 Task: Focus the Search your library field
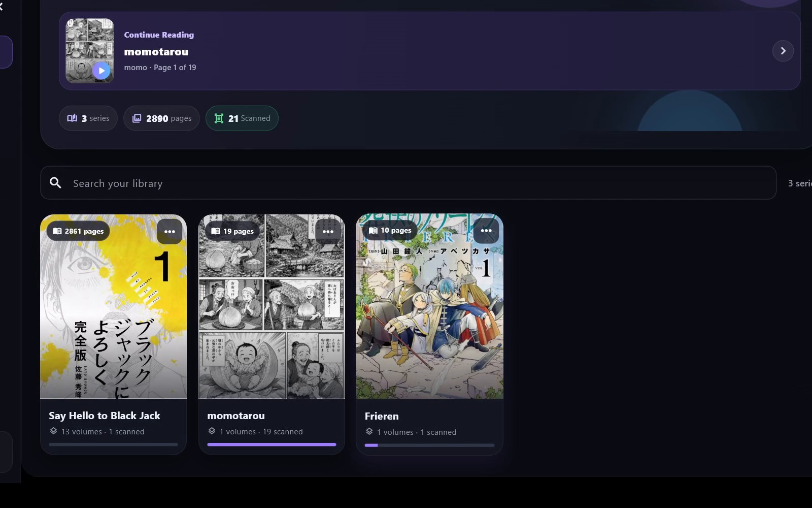[x=408, y=183]
